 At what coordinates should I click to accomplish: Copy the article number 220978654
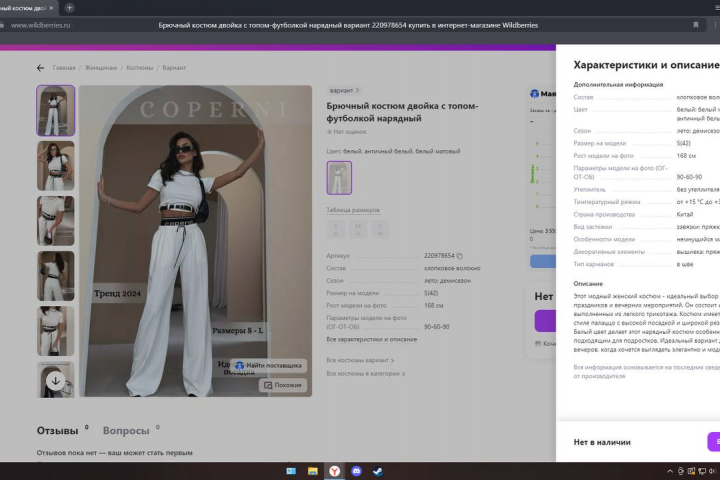[460, 256]
